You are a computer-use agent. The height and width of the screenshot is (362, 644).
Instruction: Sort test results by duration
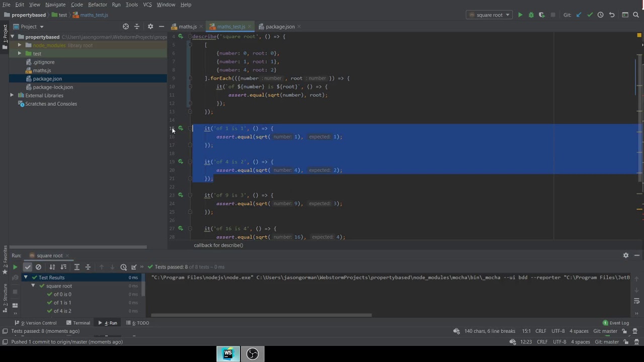click(63, 267)
